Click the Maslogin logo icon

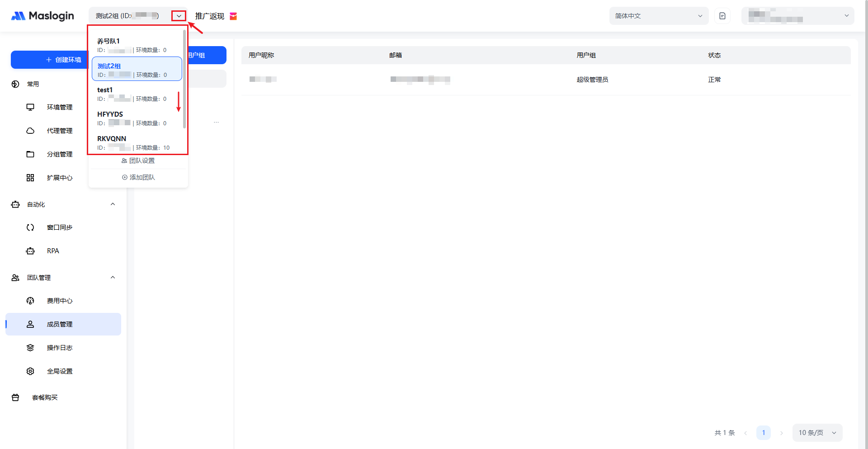tap(18, 16)
